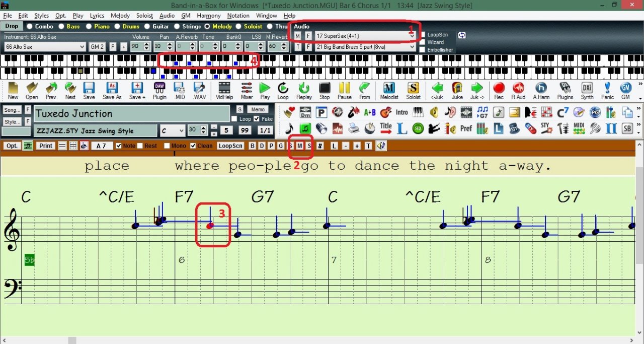Enable the Wizard checkbox
The height and width of the screenshot is (344, 644).
(x=423, y=42)
